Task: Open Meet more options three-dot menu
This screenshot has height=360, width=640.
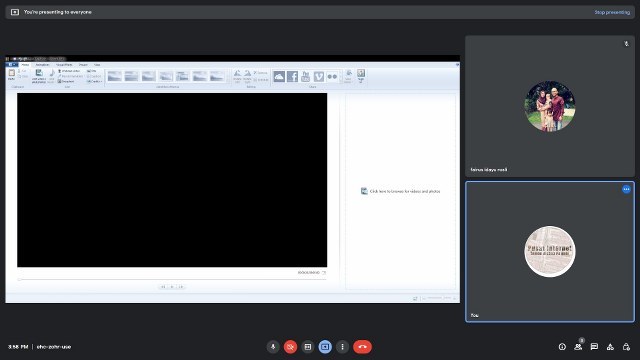Action: pyautogui.click(x=342, y=347)
